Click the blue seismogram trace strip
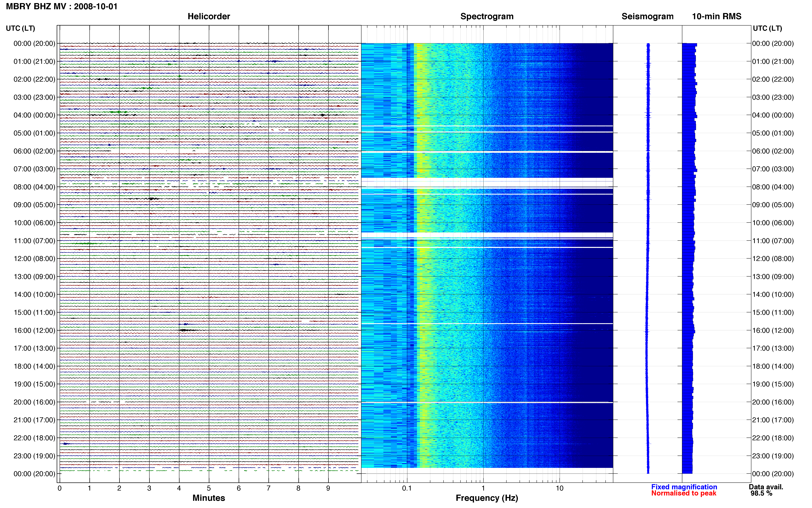 tap(648, 258)
